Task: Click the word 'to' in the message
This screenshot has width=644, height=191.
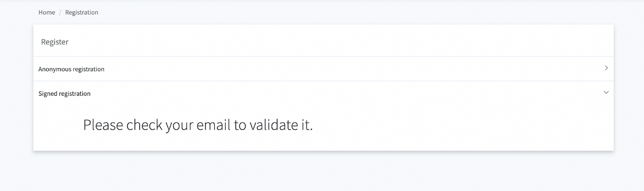Action: 240,125
